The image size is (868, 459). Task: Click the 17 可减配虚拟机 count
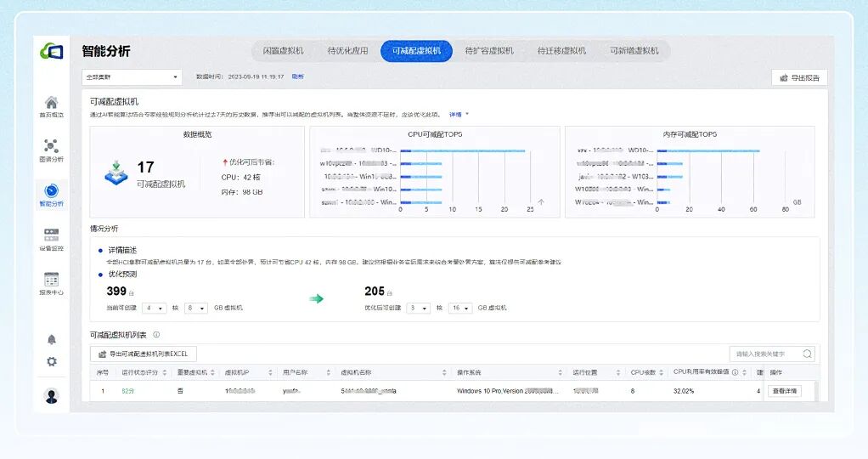point(145,167)
